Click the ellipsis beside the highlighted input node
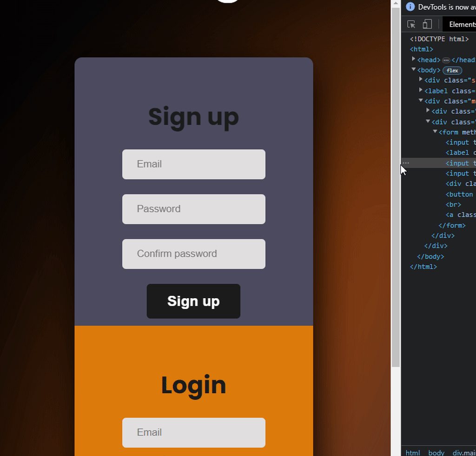The image size is (476, 456). coord(406,163)
